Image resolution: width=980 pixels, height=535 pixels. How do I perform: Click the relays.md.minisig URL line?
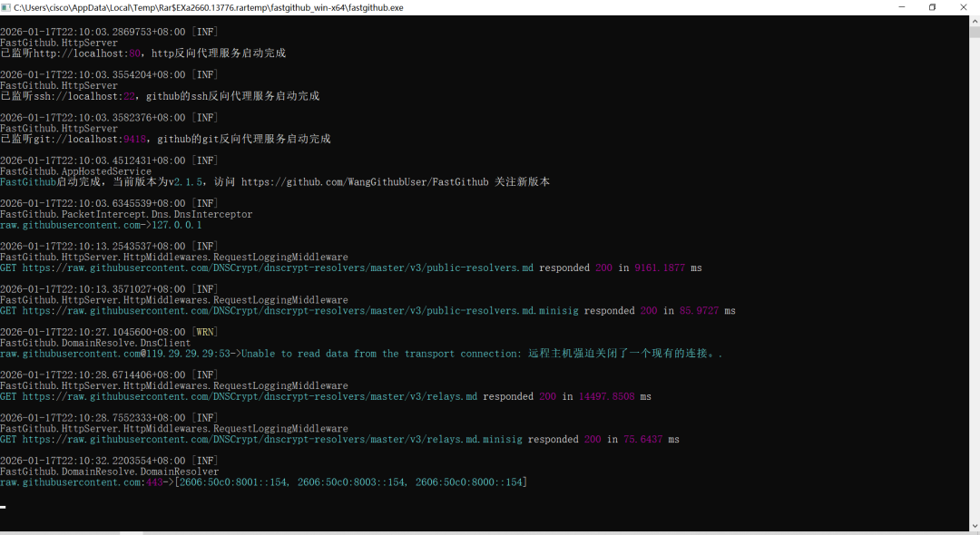[x=339, y=440]
